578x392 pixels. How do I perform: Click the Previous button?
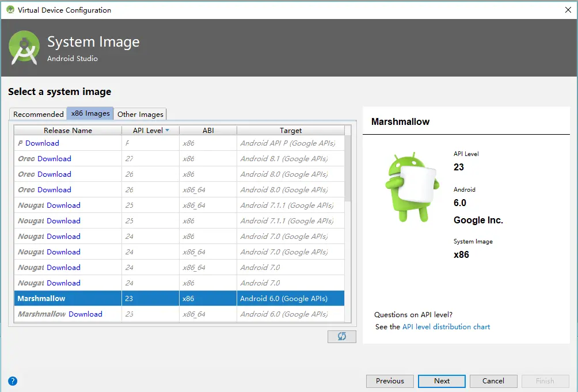click(390, 381)
